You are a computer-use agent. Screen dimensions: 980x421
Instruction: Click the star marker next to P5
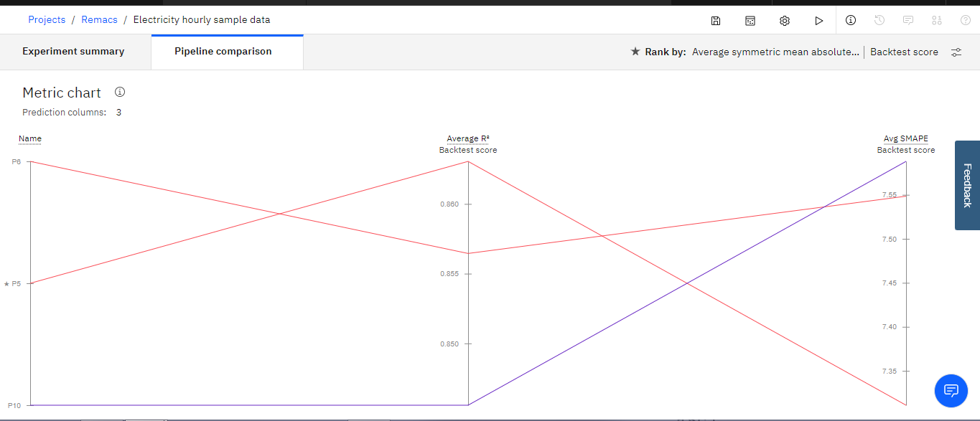tap(6, 284)
